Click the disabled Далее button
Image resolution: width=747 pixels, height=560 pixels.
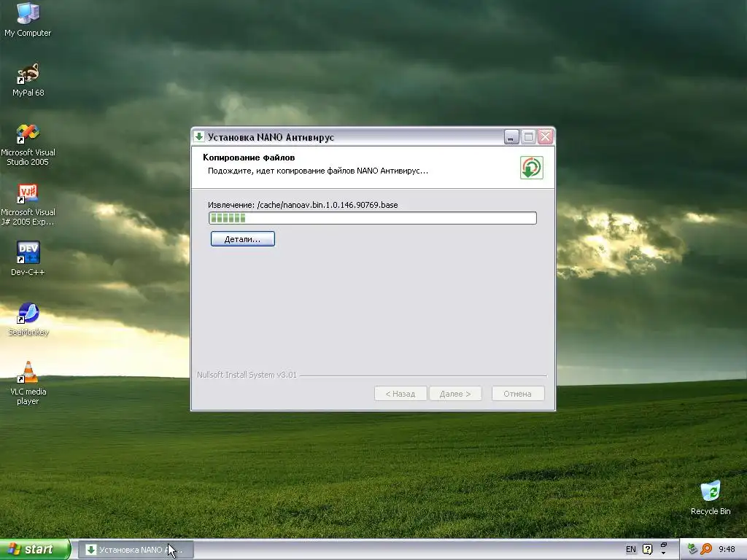click(455, 394)
